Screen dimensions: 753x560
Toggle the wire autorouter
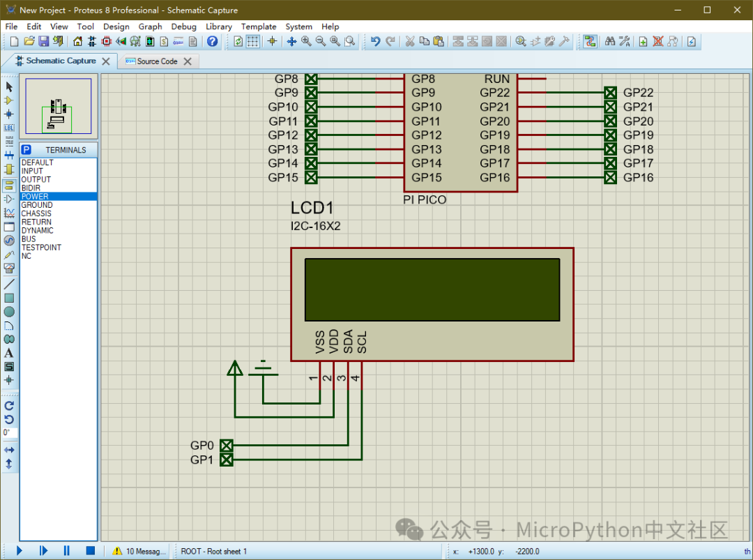[x=591, y=42]
